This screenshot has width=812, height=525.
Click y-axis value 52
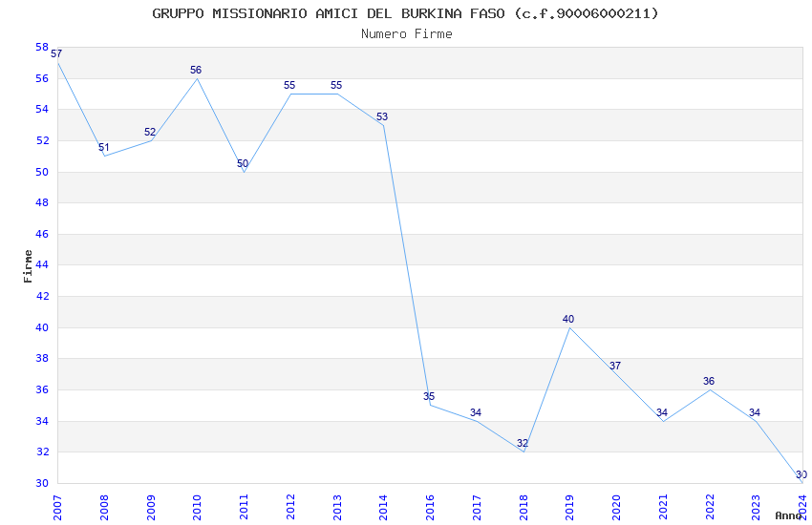42,140
